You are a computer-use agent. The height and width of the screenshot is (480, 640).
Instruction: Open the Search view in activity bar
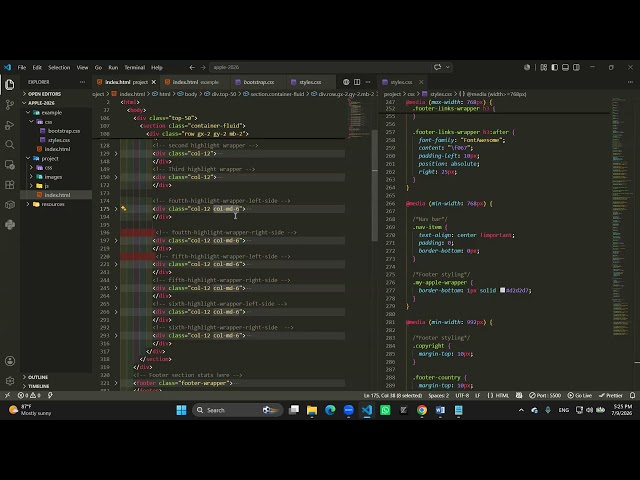tap(10, 144)
